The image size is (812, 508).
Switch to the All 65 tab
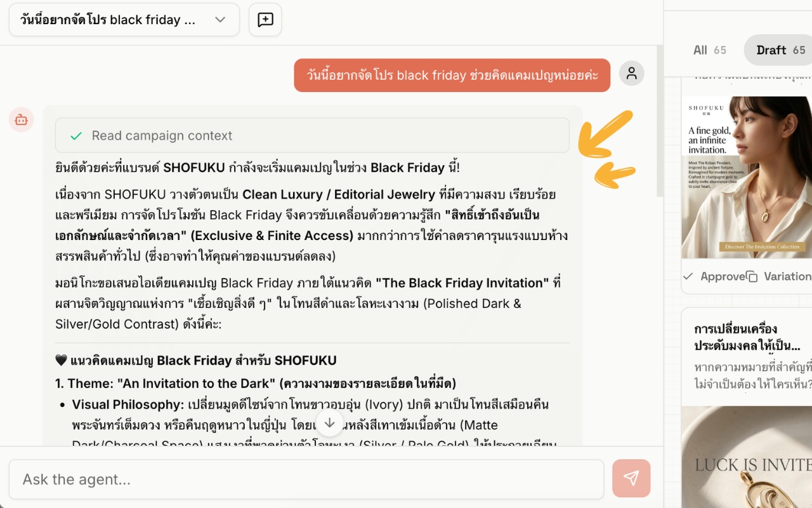[709, 50]
